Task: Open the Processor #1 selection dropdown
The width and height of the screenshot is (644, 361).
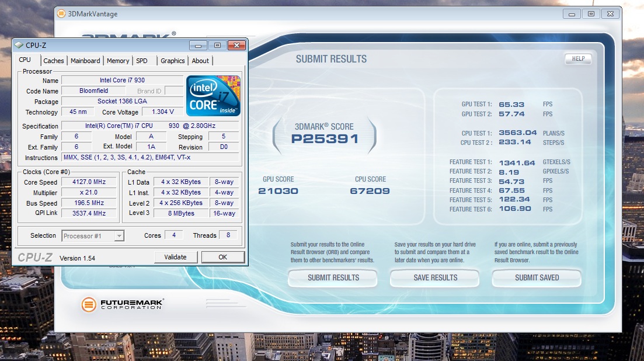Action: pyautogui.click(x=119, y=236)
